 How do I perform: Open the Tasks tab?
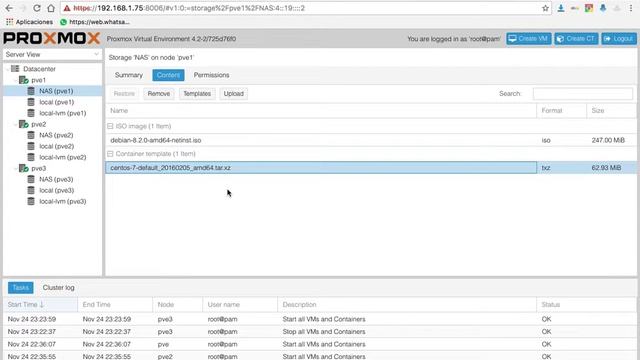point(20,287)
